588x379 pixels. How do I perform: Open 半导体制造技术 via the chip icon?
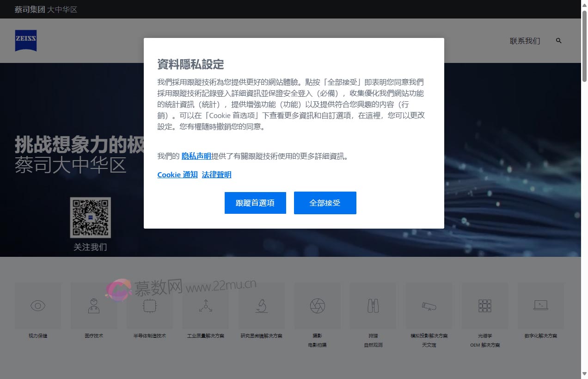149,305
